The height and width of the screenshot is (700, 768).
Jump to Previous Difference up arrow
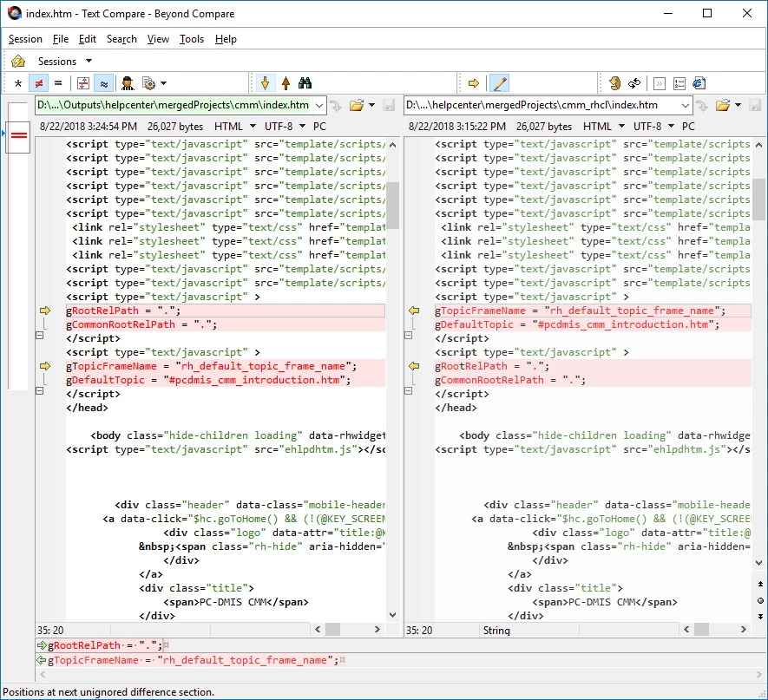[x=286, y=84]
